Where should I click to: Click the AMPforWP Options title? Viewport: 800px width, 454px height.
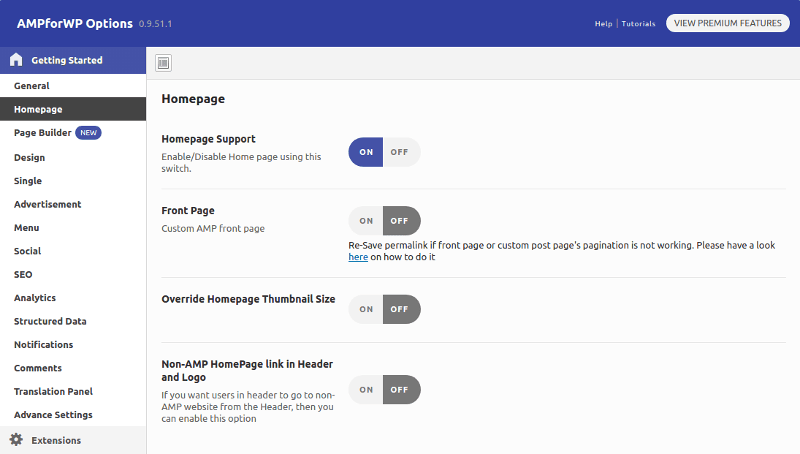[74, 23]
